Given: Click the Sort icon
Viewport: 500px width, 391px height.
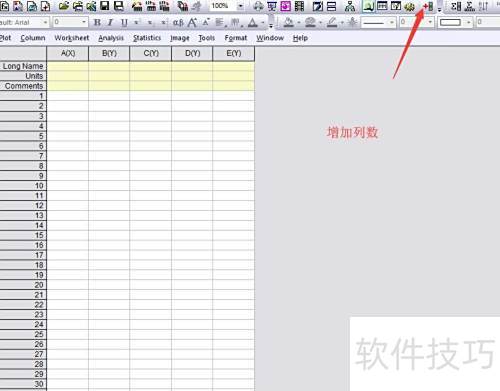Looking at the screenshot, I should 483,6.
